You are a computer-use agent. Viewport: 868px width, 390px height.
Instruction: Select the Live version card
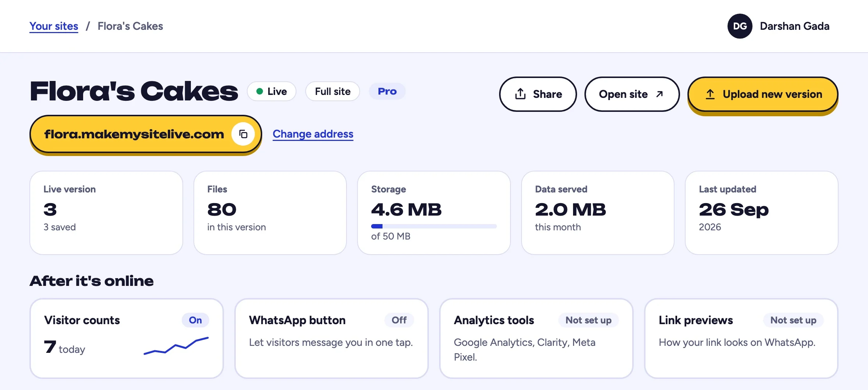[106, 213]
